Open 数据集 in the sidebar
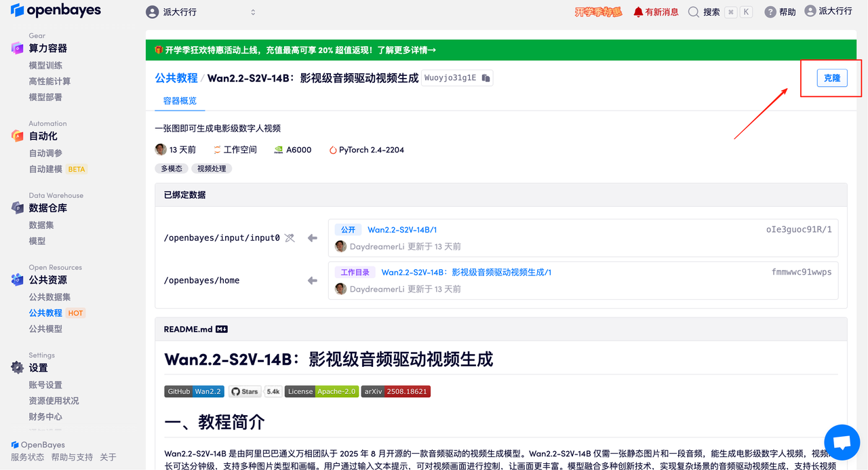This screenshot has height=470, width=868. [x=41, y=225]
